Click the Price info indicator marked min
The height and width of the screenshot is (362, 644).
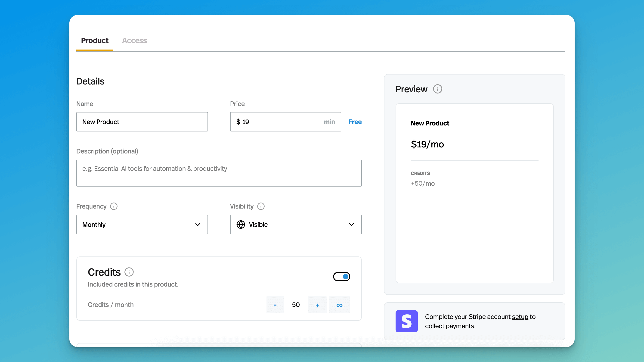tap(329, 122)
